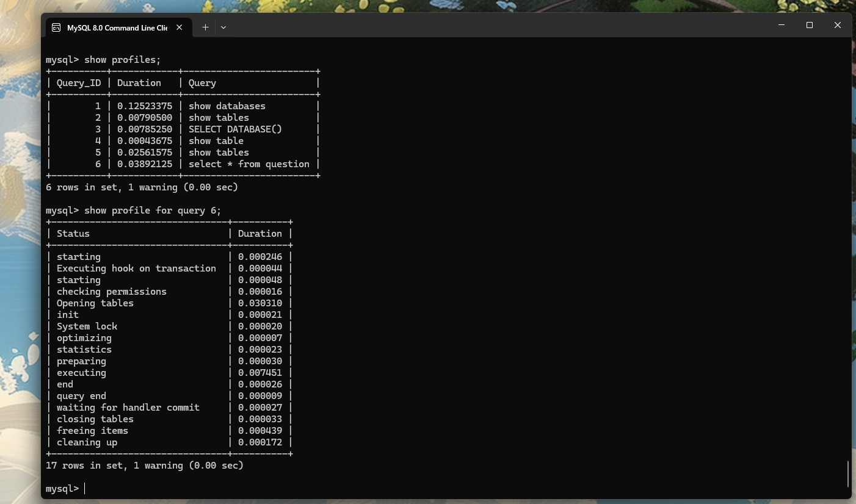Click the 'init' status row
This screenshot has height=504, width=856.
(x=68, y=315)
